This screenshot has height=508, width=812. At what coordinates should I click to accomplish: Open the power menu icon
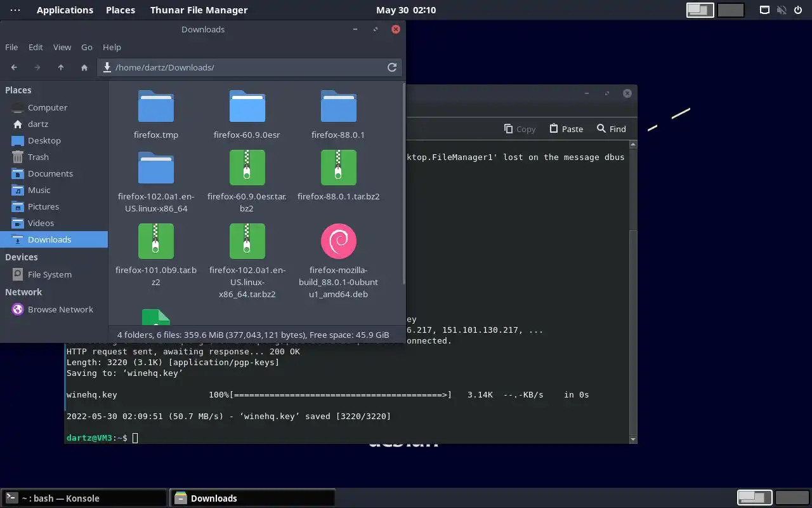click(x=798, y=10)
